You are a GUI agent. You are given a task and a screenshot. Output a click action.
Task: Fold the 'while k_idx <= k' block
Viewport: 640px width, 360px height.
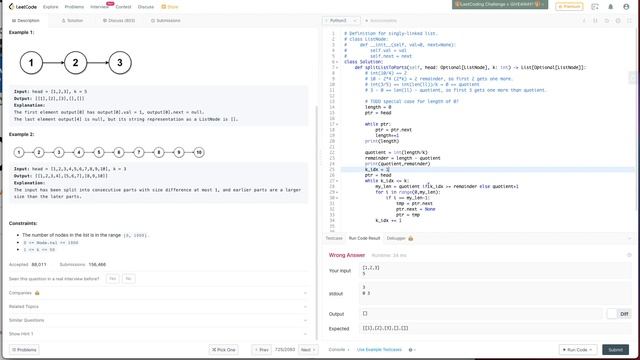click(337, 181)
